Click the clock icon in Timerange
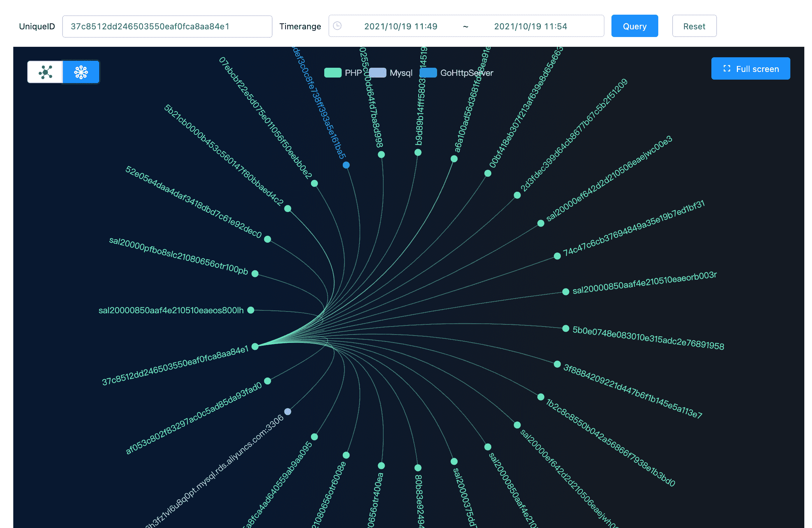The width and height of the screenshot is (812, 528). coord(337,26)
